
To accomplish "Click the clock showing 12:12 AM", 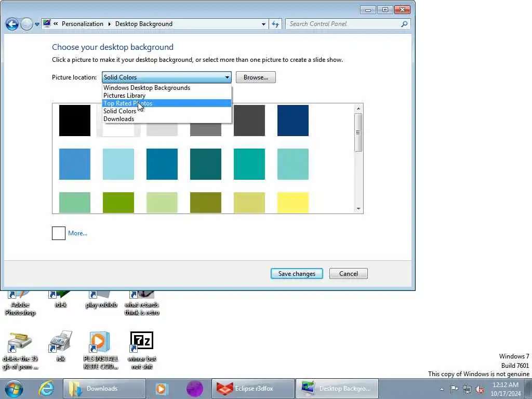I will 506,389.
